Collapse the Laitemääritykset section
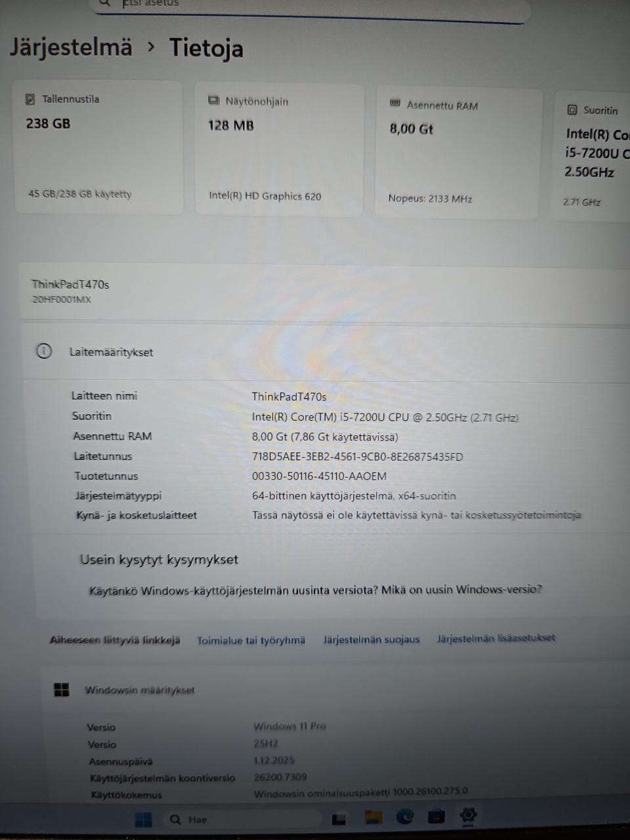 coord(326,352)
